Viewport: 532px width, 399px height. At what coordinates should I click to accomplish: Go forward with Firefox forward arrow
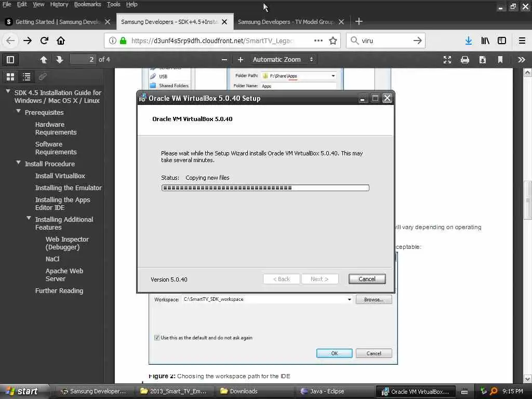pyautogui.click(x=28, y=41)
